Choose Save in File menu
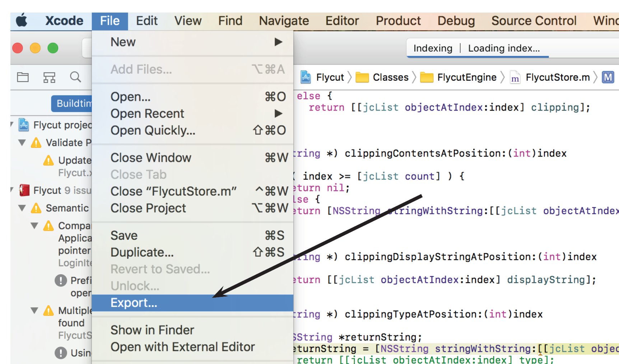The height and width of the screenshot is (364, 619). (x=192, y=235)
